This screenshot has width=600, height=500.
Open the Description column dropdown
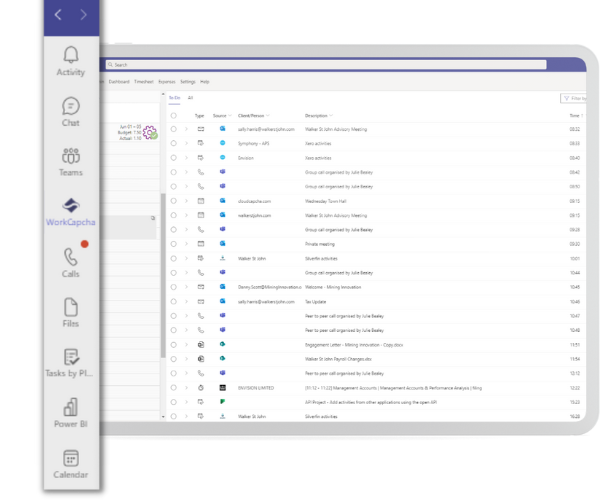331,115
